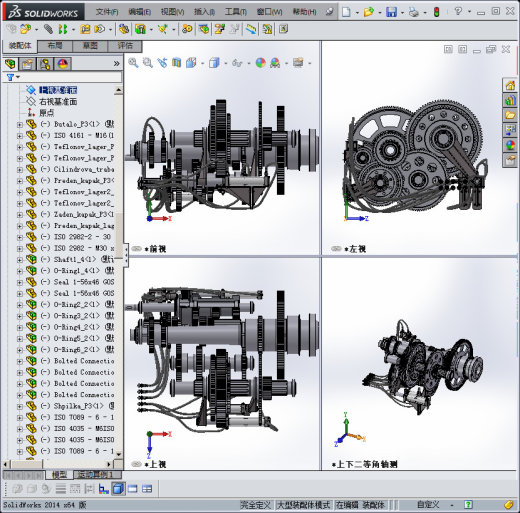Click the Save disk icon
520x513 pixels.
[x=391, y=12]
